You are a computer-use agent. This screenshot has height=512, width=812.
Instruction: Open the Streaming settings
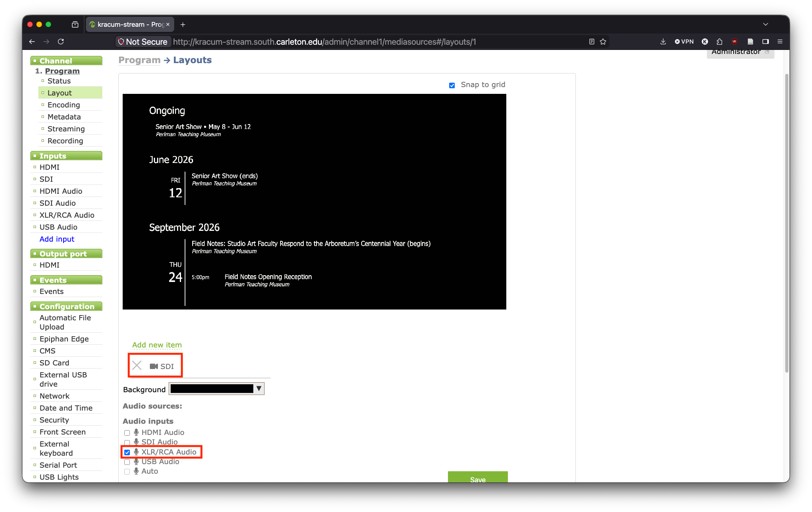(66, 129)
